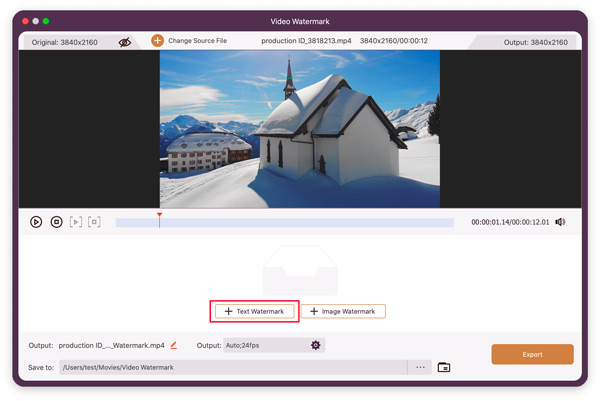Click the orange plus Change Source File icon
600x401 pixels.
pyautogui.click(x=157, y=41)
